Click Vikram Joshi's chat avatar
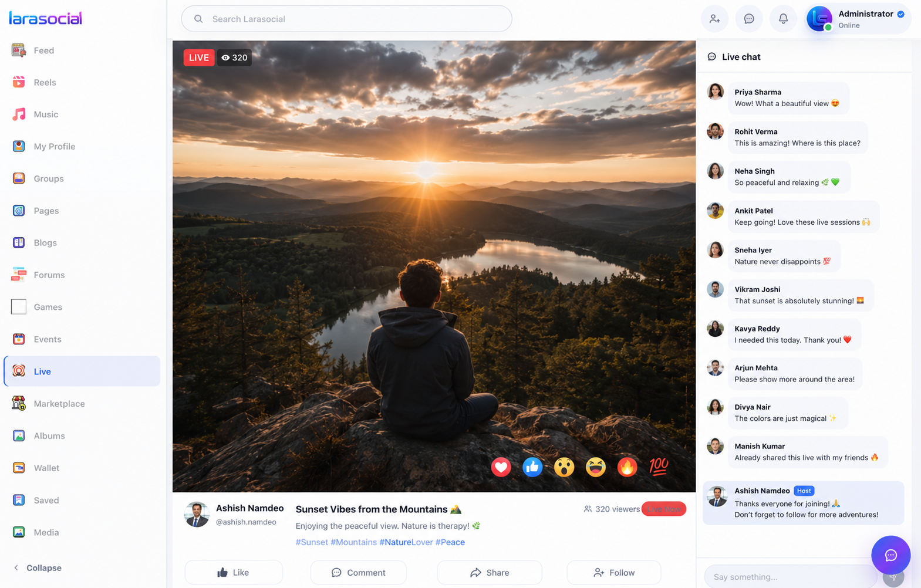921x588 pixels. tap(715, 289)
